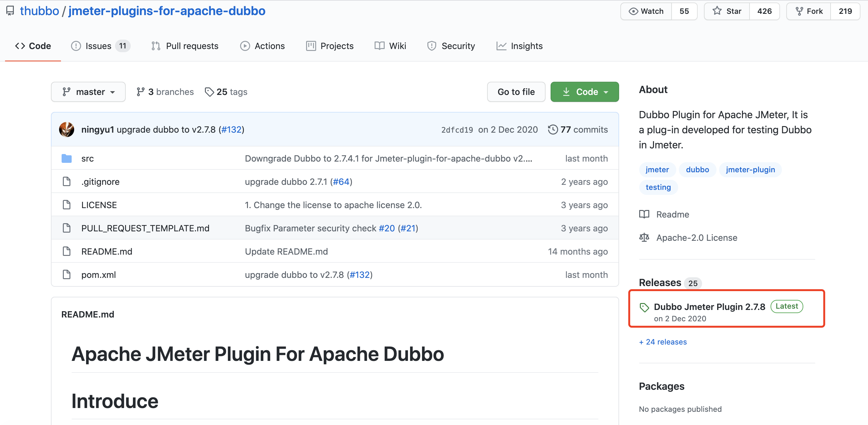
Task: Open the #132 pull request link in commit header
Action: (x=232, y=130)
